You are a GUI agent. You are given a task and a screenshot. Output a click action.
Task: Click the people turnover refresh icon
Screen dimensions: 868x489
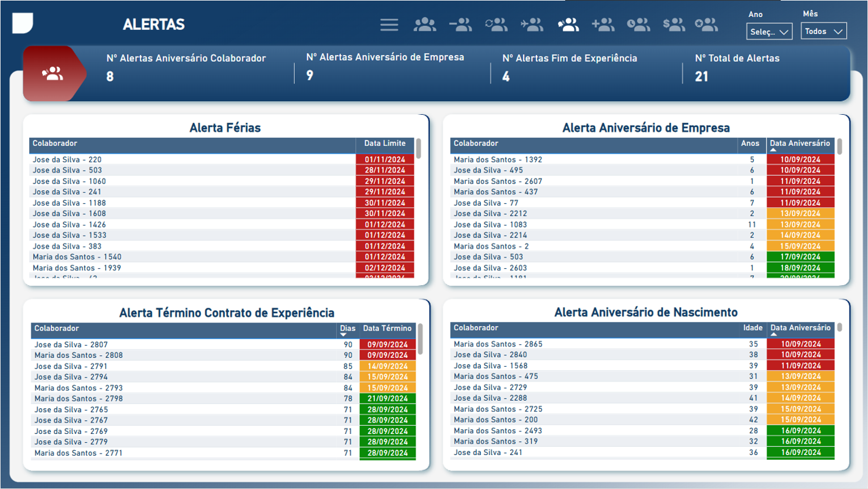[x=496, y=25]
